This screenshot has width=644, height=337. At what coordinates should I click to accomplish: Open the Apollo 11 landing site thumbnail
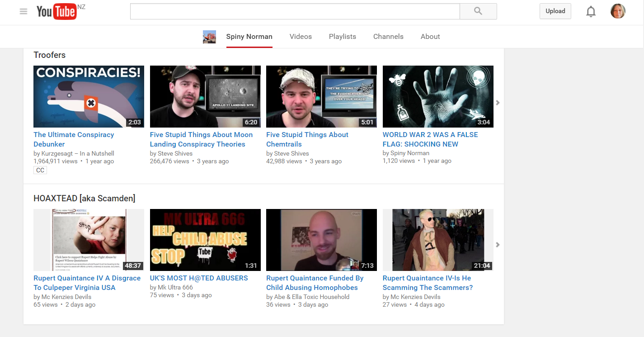205,96
